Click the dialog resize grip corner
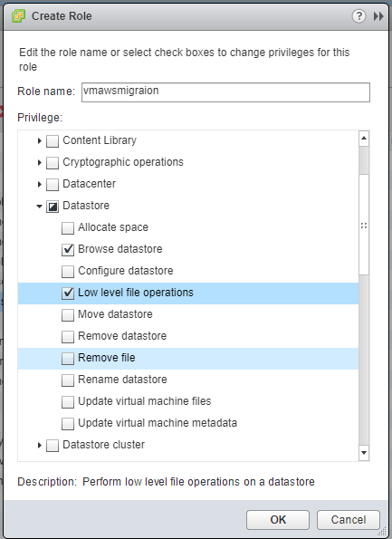This screenshot has height=539, width=392. coord(382,532)
